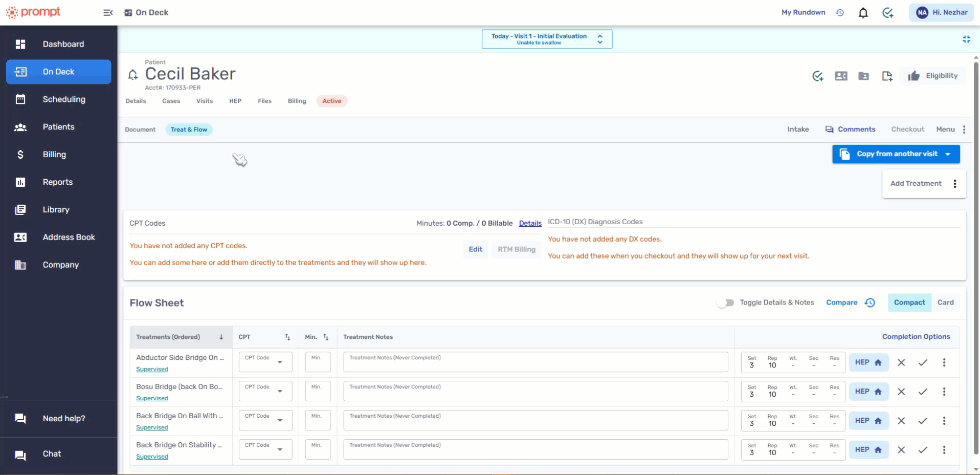Sort by Min. column header
Screen dimensions: 980x475
(317, 337)
